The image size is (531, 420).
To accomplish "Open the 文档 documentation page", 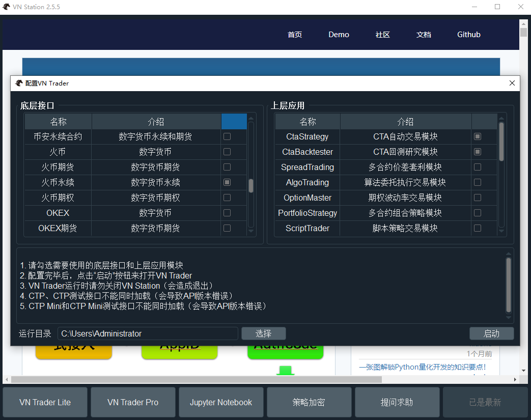I will pos(423,34).
